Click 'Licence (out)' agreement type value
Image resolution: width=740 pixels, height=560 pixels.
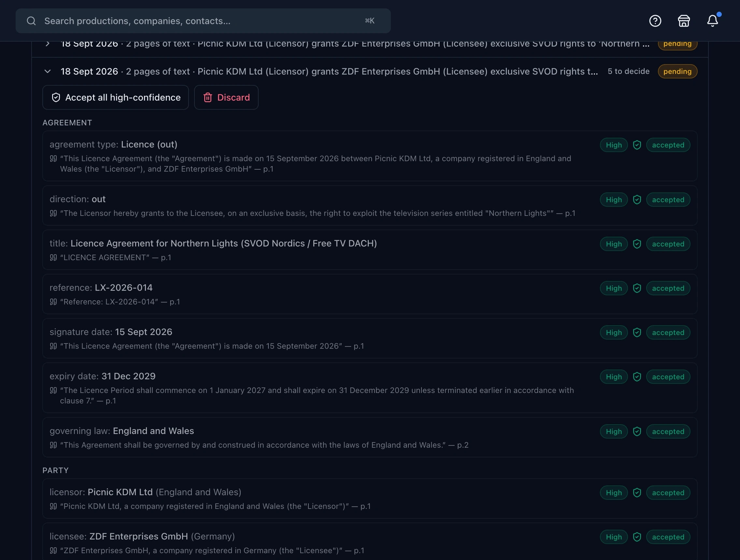(x=149, y=144)
